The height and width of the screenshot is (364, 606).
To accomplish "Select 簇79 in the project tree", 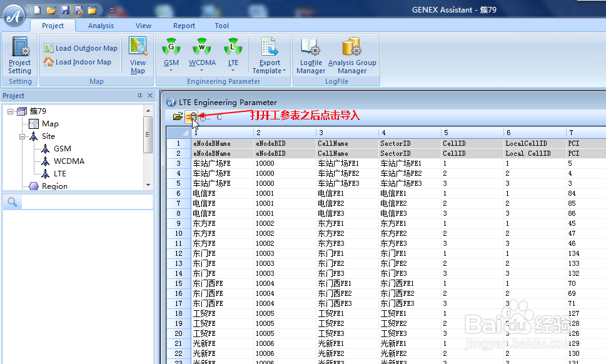I will pos(38,111).
